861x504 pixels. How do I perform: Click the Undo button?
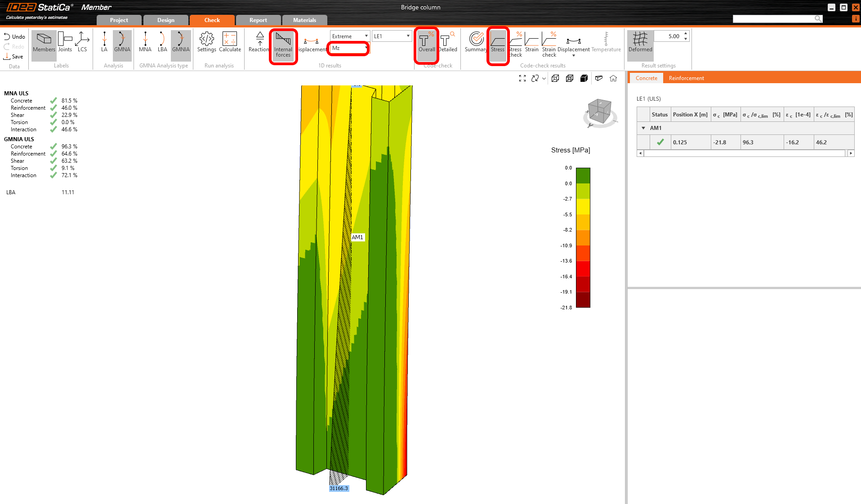14,37
